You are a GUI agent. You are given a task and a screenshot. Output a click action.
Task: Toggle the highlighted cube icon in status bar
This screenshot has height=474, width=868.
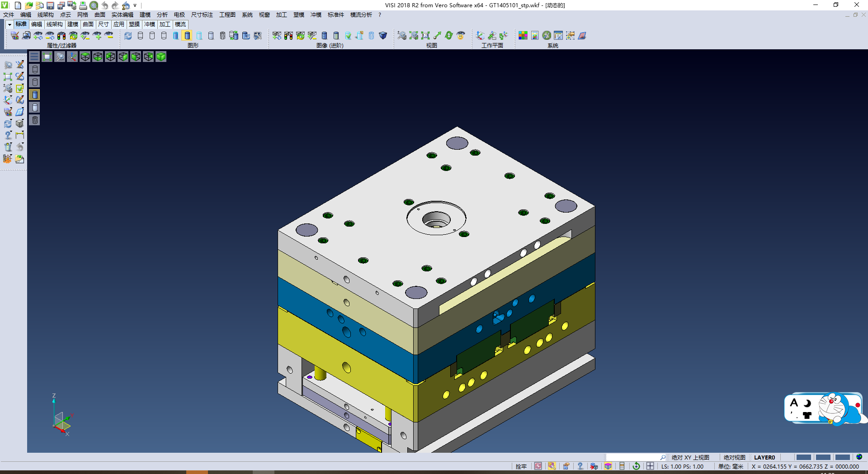coord(608,466)
